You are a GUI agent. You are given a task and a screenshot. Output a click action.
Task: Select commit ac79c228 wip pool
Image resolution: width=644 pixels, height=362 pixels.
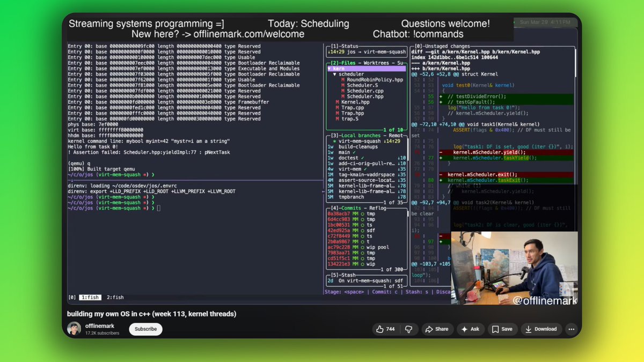(x=367, y=248)
